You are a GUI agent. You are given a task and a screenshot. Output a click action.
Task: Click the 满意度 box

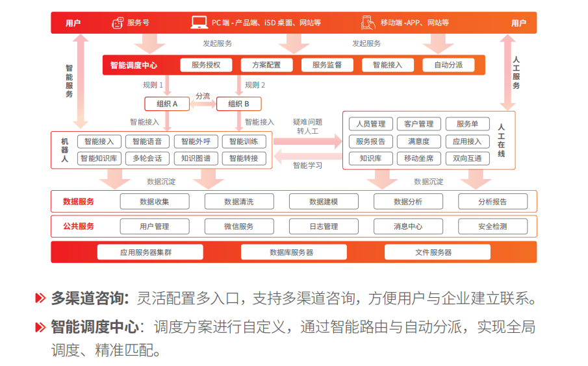pyautogui.click(x=419, y=141)
